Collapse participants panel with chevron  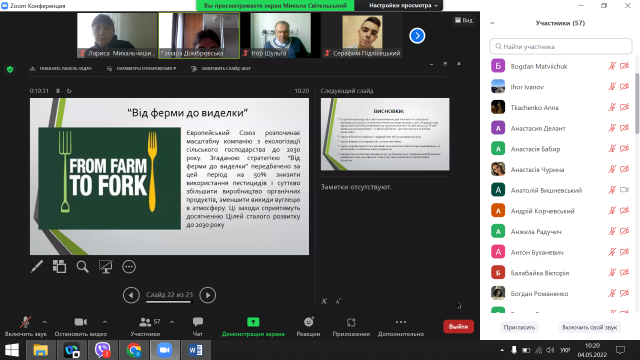click(492, 23)
